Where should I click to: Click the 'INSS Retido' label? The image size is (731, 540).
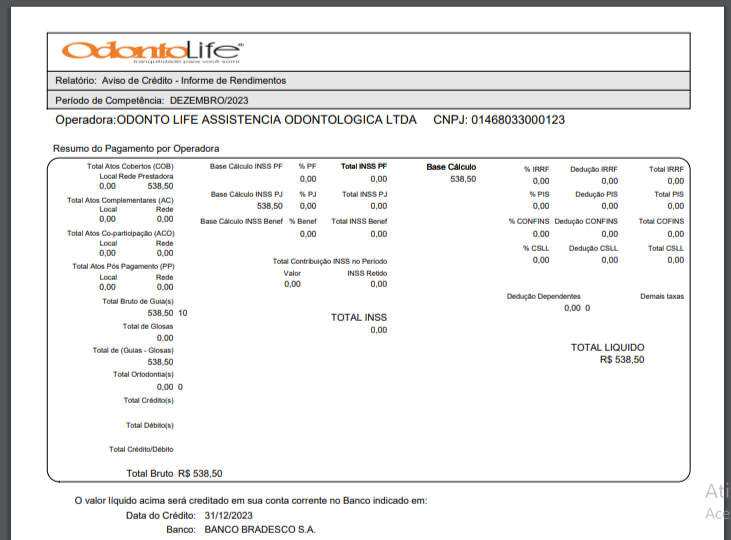pyautogui.click(x=367, y=274)
